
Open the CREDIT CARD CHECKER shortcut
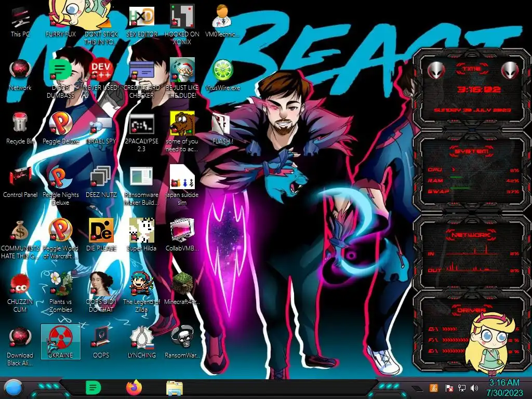coord(141,78)
